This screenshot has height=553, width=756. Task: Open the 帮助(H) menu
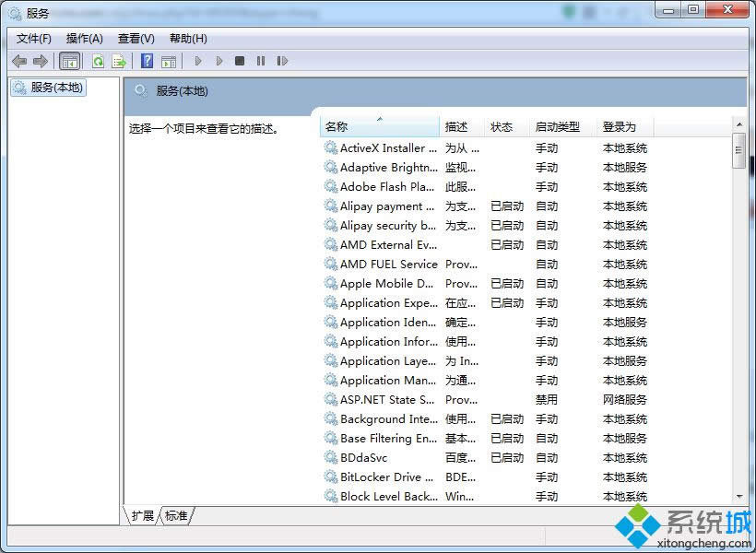pos(188,39)
